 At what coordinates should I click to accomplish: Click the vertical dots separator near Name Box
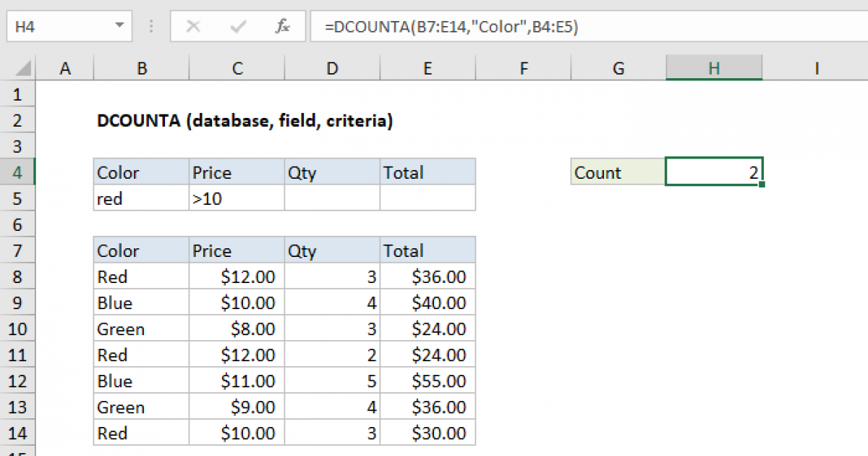click(150, 26)
